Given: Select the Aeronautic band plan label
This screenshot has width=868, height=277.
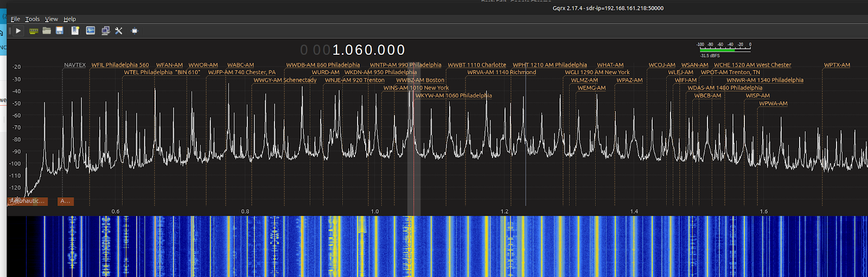Looking at the screenshot, I should 28,201.
